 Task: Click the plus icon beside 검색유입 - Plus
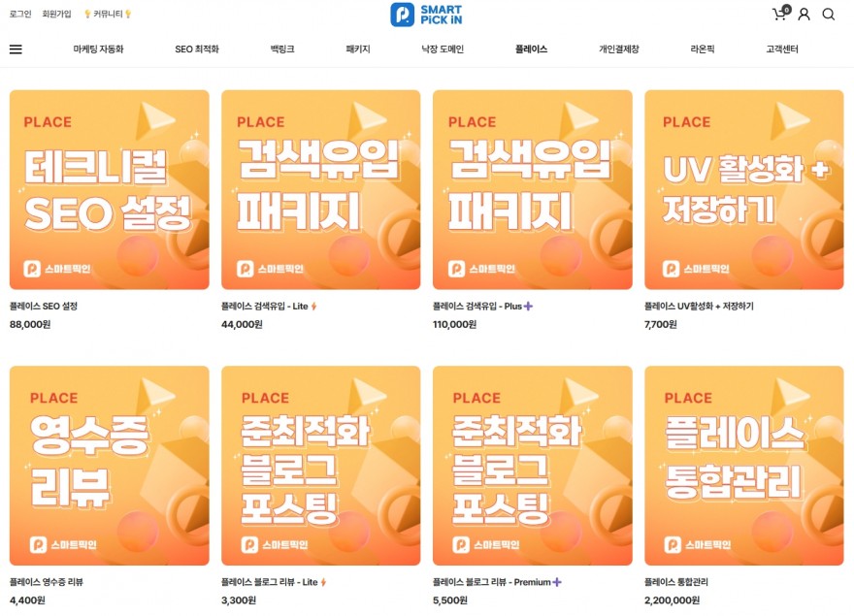pos(528,307)
